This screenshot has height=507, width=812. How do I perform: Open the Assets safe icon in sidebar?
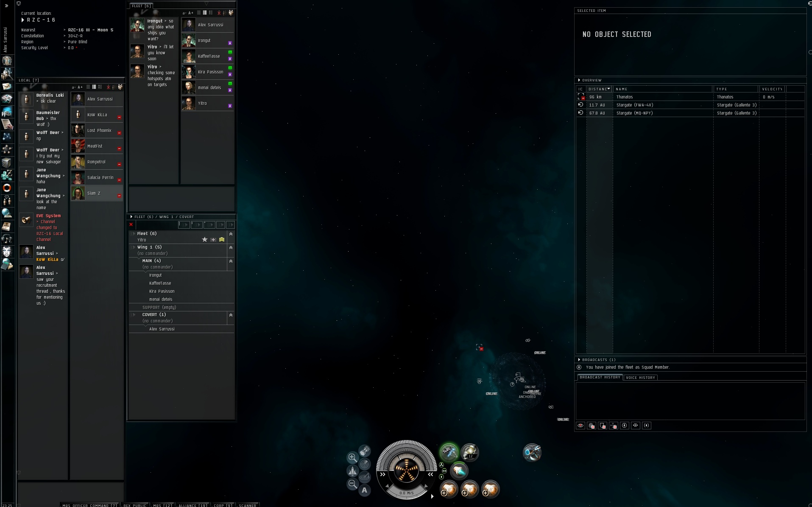click(7, 162)
